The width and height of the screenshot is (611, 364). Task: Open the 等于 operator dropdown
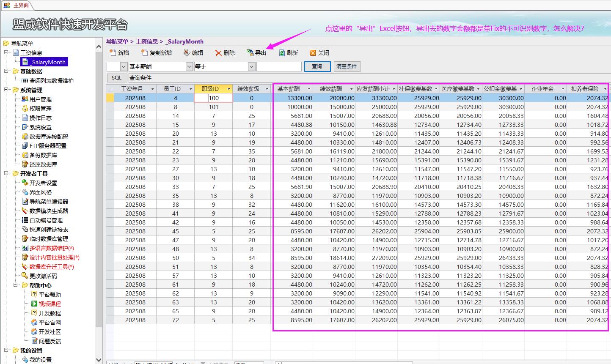[251, 66]
